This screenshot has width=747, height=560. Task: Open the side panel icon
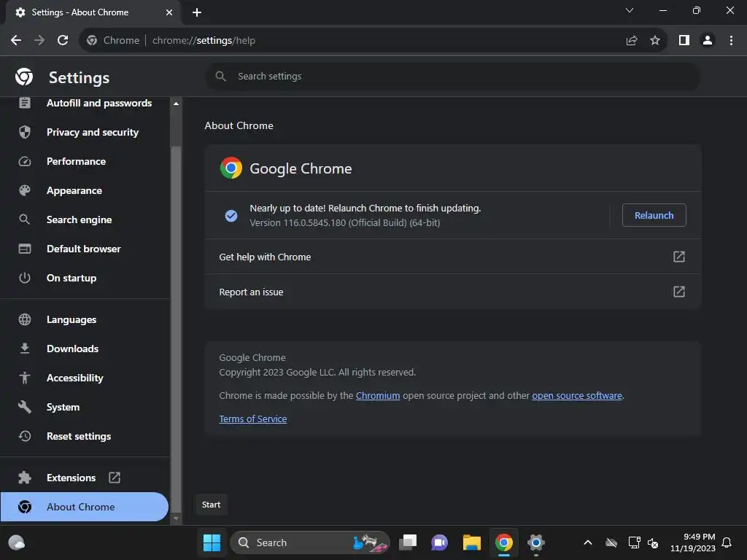click(x=684, y=41)
